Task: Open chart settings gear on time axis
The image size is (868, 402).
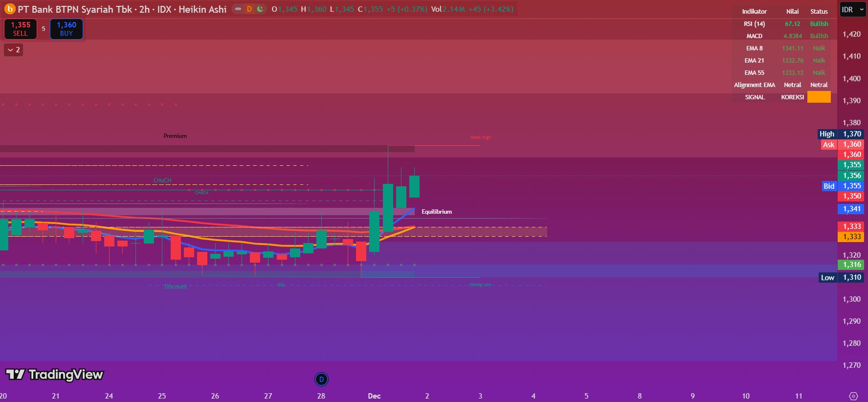Action: [853, 396]
